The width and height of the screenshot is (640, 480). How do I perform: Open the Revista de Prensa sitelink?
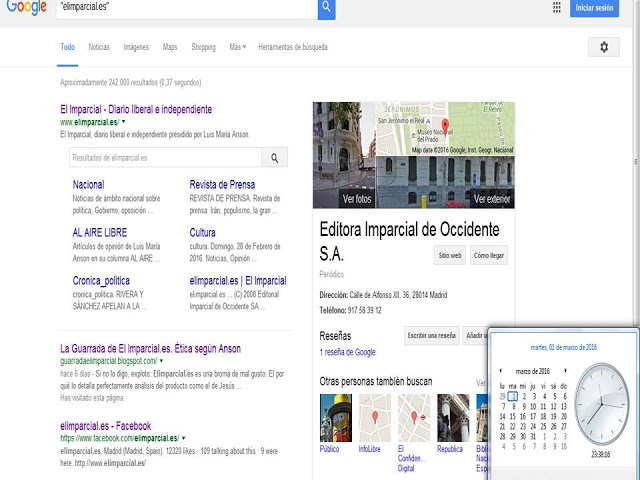coord(222,184)
